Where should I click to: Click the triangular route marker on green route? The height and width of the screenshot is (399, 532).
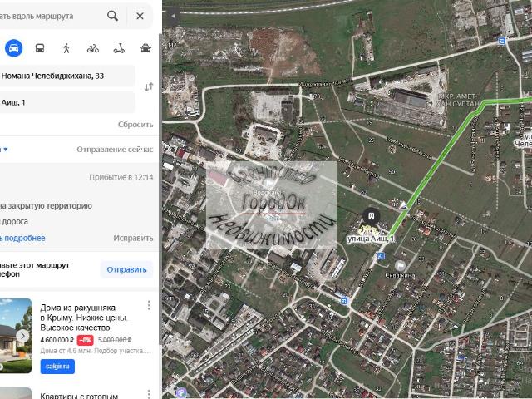(x=403, y=205)
